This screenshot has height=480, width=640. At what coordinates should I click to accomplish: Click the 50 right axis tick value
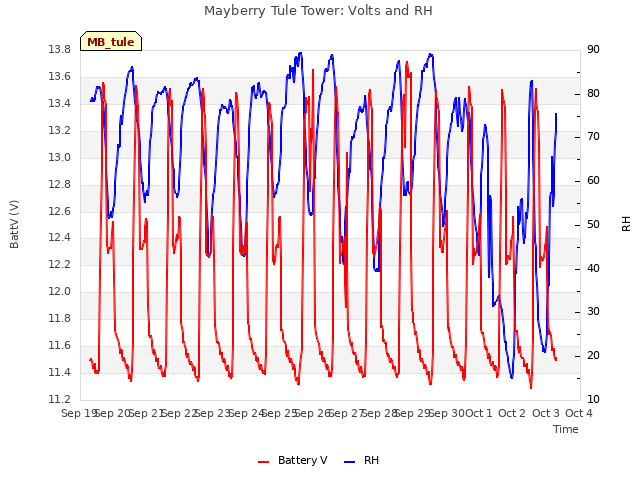(593, 224)
